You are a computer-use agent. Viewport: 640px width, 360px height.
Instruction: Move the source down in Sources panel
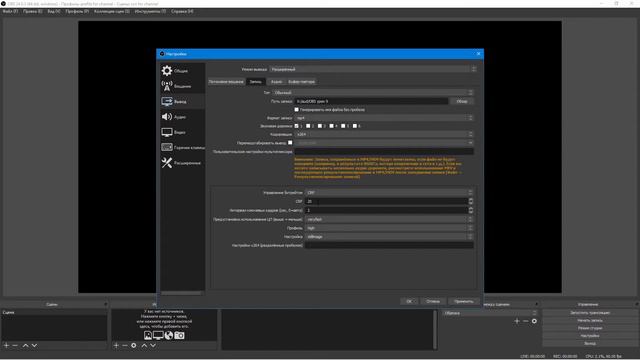click(x=153, y=345)
